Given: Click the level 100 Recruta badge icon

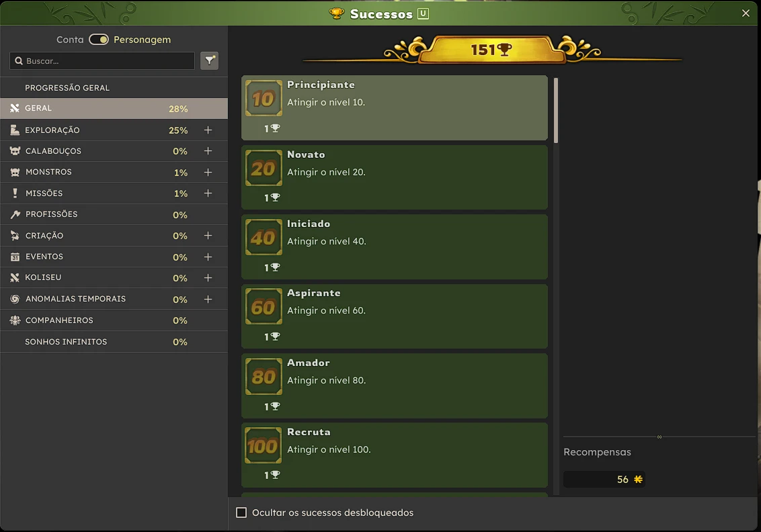Looking at the screenshot, I should tap(264, 445).
